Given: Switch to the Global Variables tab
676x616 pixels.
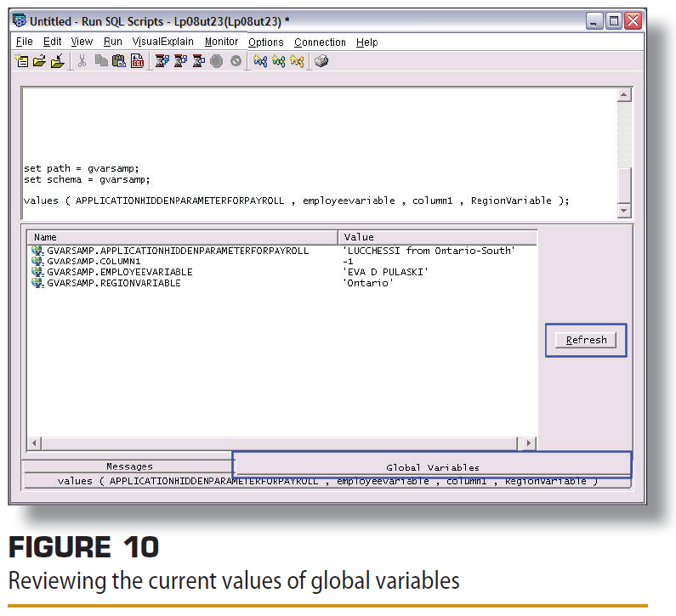Looking at the screenshot, I should (x=433, y=467).
